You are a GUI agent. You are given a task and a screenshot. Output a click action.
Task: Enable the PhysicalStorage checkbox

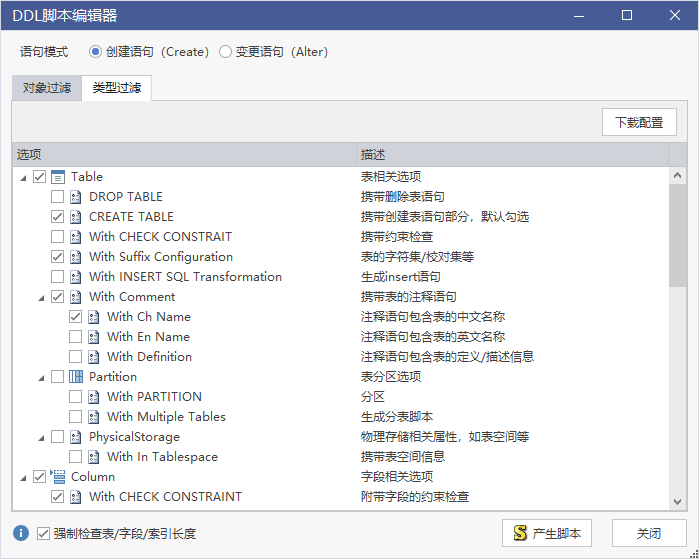(58, 436)
